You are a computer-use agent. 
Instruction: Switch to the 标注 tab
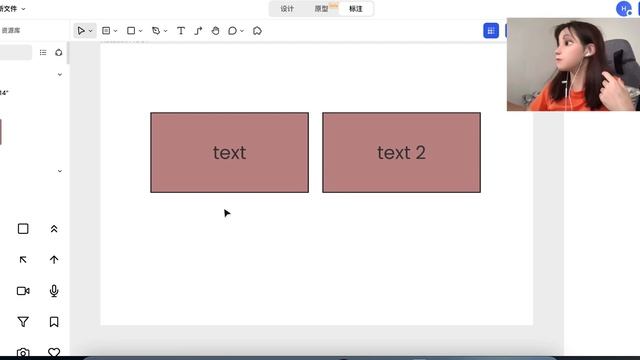pos(356,9)
